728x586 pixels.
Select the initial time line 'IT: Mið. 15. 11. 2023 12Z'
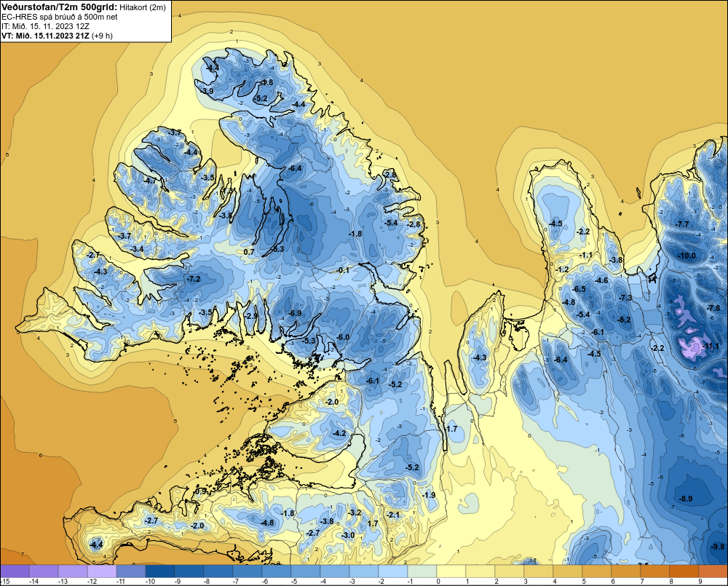tap(45, 26)
